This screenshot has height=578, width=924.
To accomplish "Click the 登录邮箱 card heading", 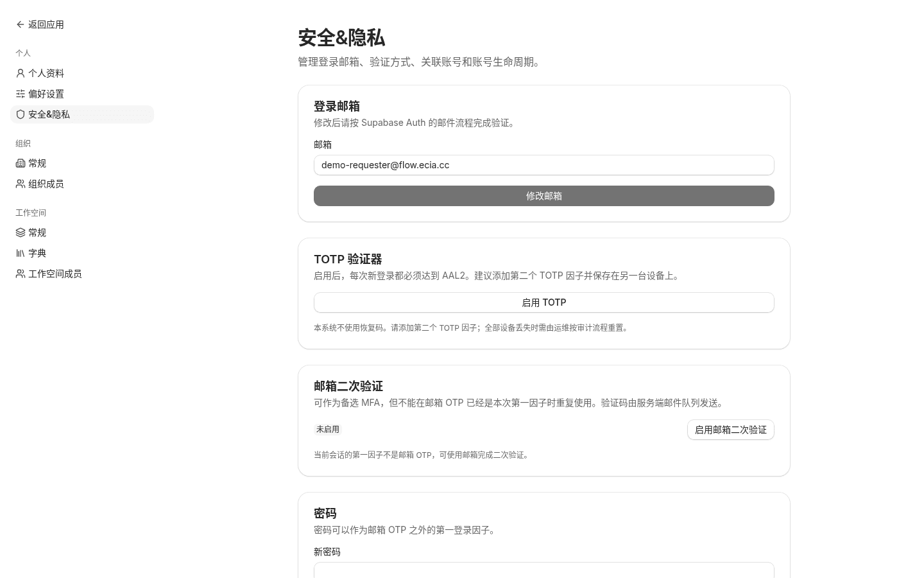I will click(337, 106).
